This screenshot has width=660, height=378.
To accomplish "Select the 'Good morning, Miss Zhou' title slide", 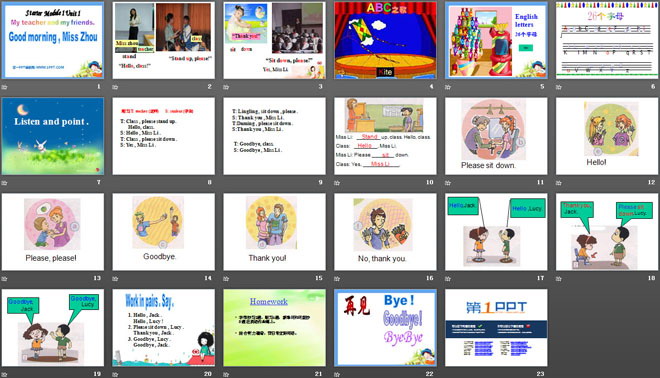I will coord(53,40).
